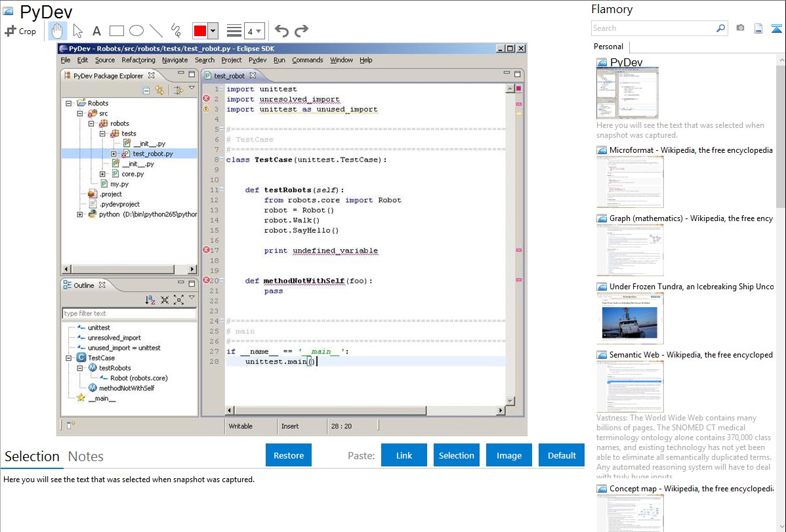Click the line thickness icon
Screen dimensions: 786x532
234,31
